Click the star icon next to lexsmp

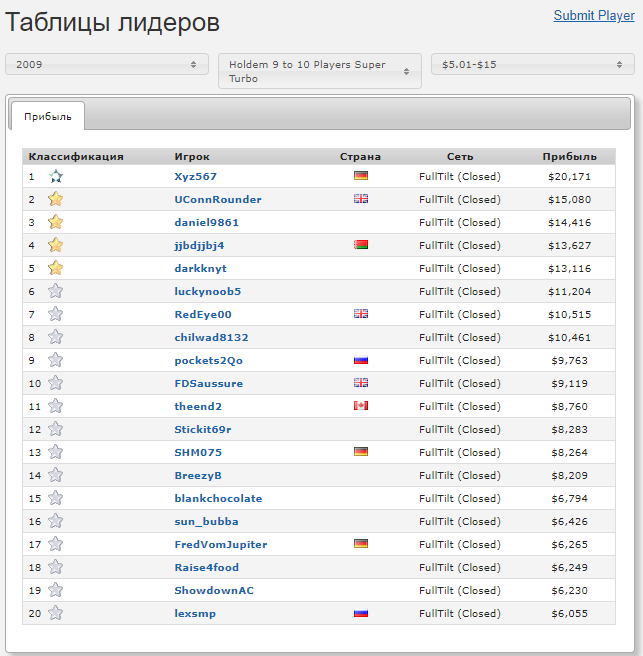pyautogui.click(x=56, y=613)
